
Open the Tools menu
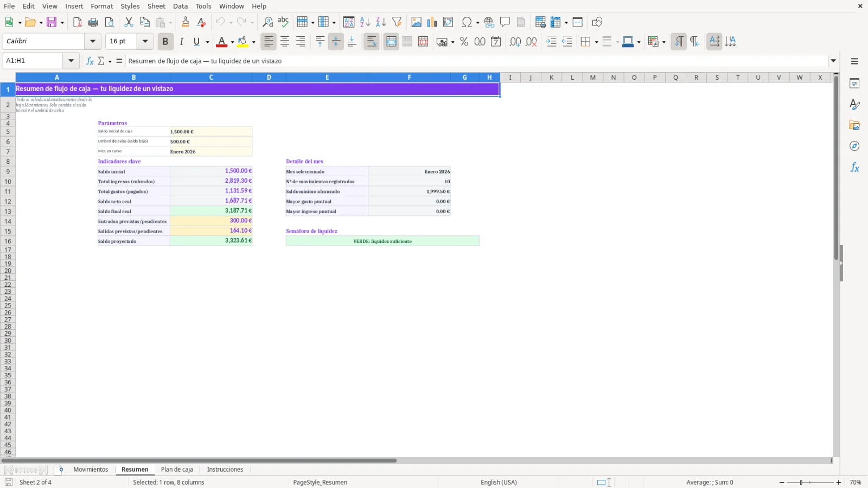pyautogui.click(x=203, y=6)
